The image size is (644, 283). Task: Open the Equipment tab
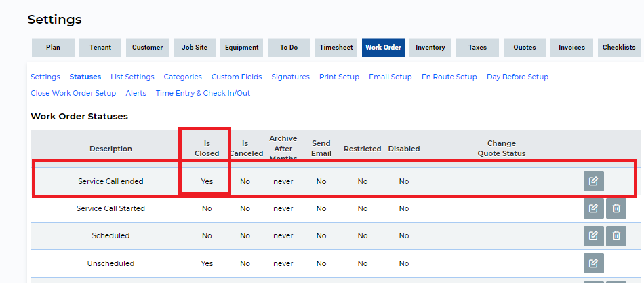click(241, 48)
